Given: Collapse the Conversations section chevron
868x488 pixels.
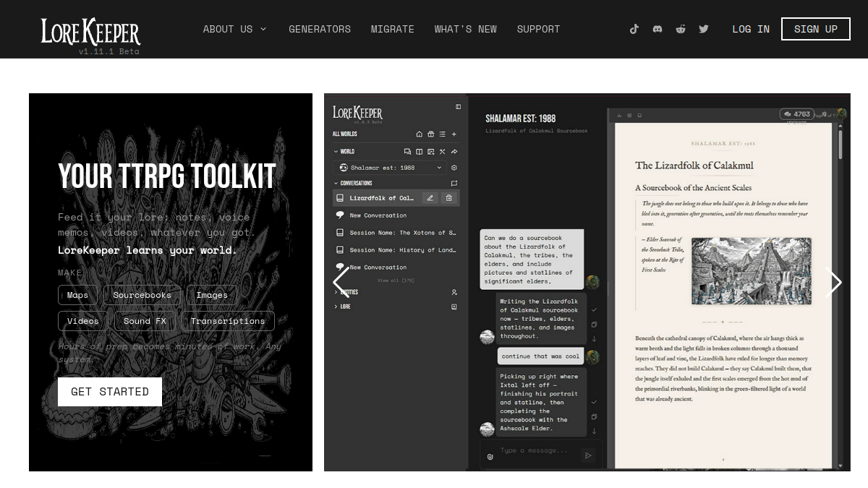Looking at the screenshot, I should (x=336, y=184).
